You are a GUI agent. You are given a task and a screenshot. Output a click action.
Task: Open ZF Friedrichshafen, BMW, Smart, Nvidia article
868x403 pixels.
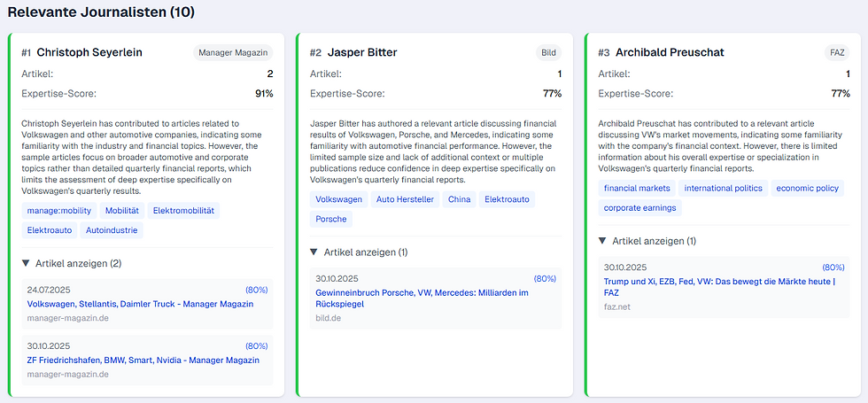(143, 360)
